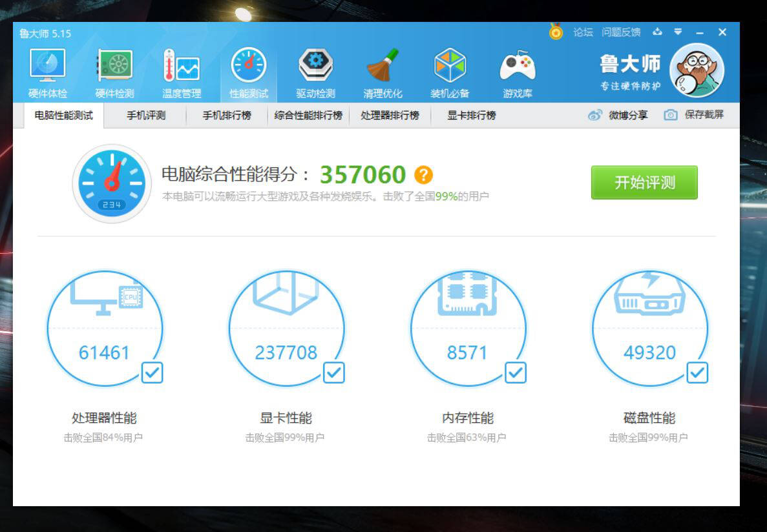This screenshot has width=767, height=532.
Task: Click the processor performance circle 61461
Action: coord(104,328)
